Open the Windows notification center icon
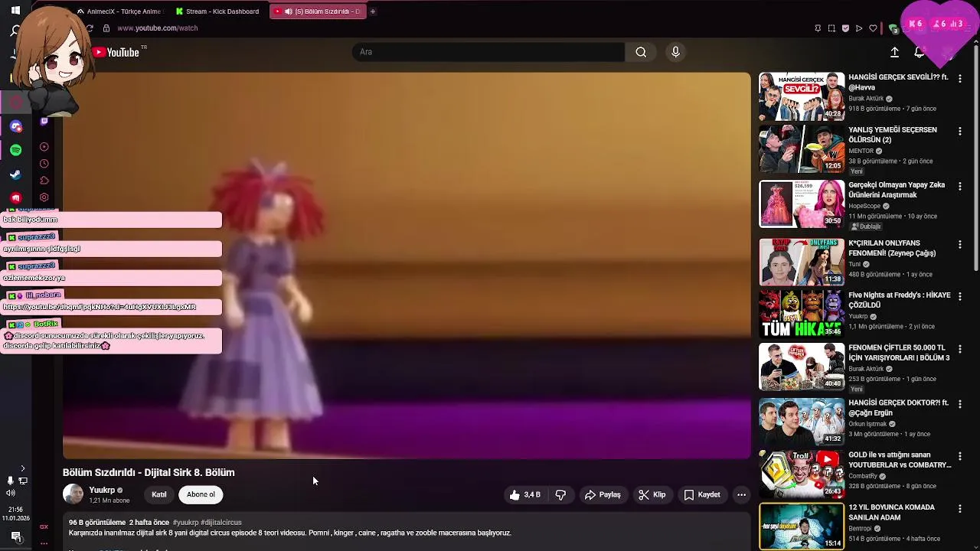The width and height of the screenshot is (980, 551). tap(15, 537)
